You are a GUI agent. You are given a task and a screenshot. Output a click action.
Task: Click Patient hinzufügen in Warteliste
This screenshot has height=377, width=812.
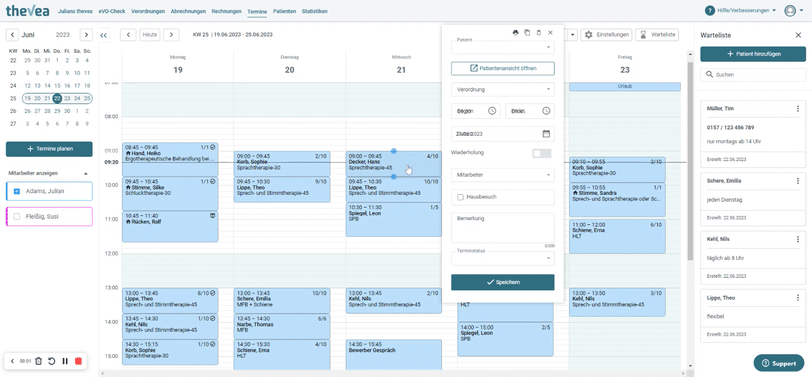[753, 54]
